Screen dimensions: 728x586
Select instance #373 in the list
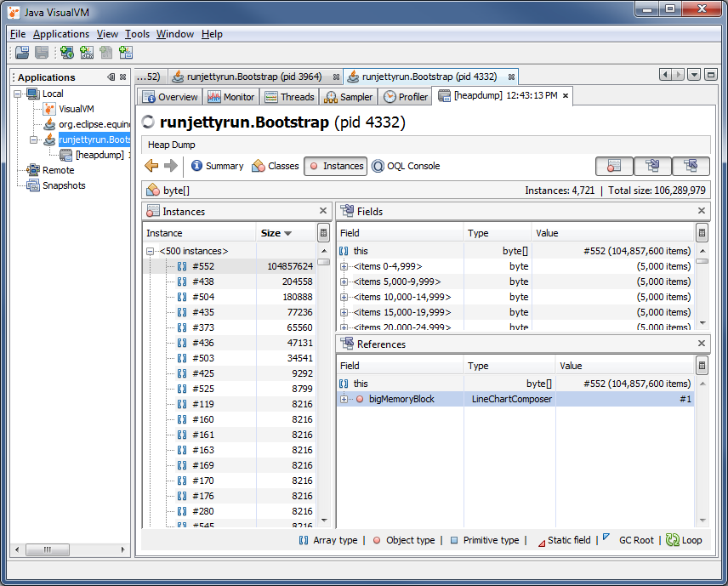pos(230,327)
